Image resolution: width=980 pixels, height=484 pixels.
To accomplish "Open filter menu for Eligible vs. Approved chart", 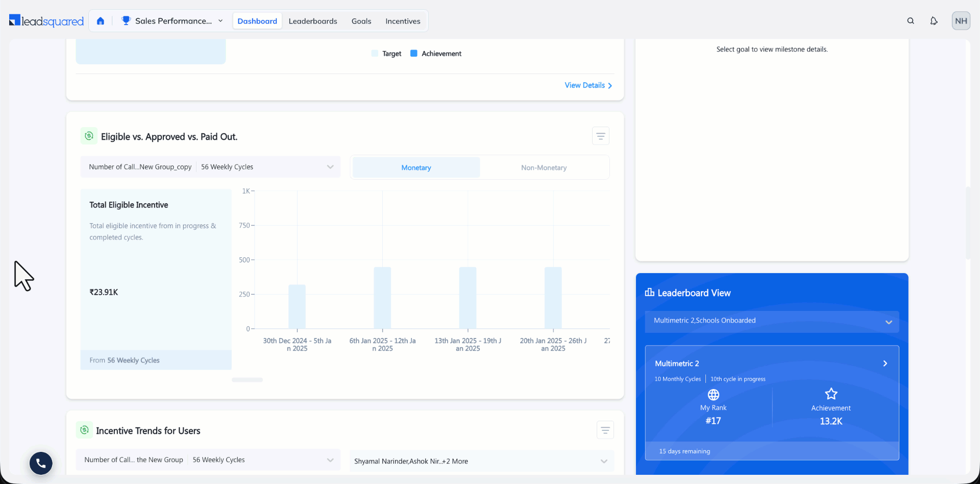I will coord(601,136).
